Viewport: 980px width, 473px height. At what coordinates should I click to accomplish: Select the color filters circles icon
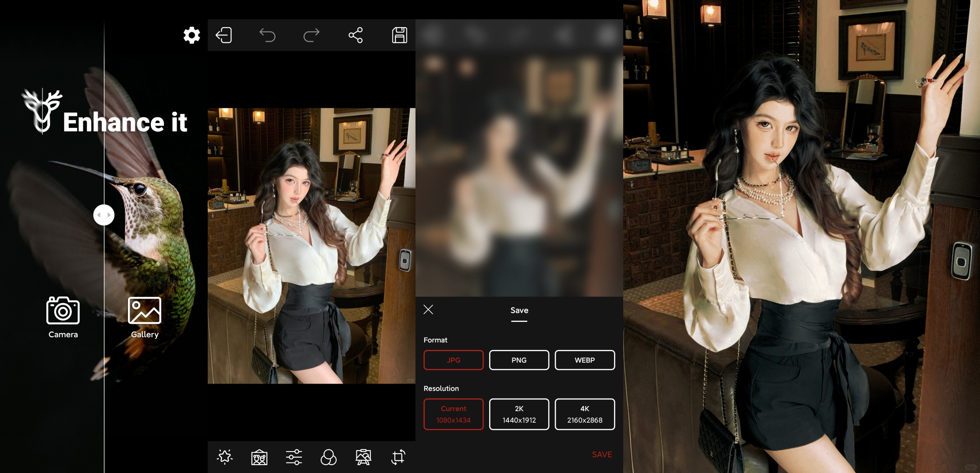[x=328, y=457]
